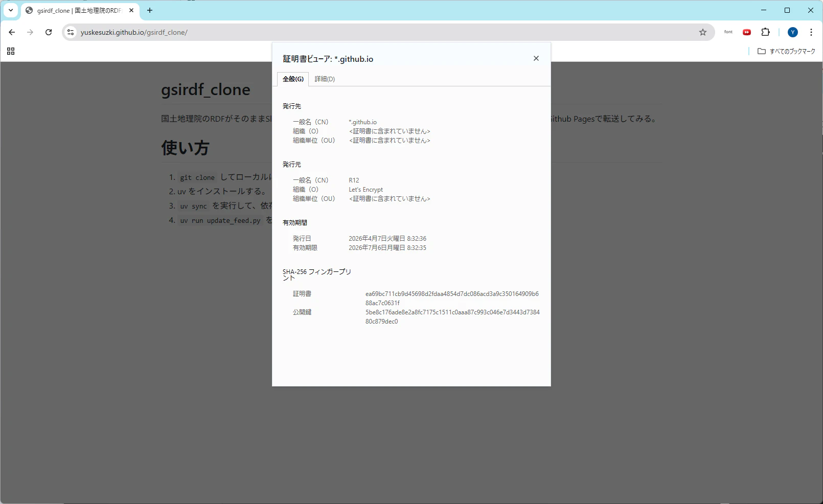Close the Chrome window
Viewport: 823px width, 504px height.
click(x=811, y=10)
